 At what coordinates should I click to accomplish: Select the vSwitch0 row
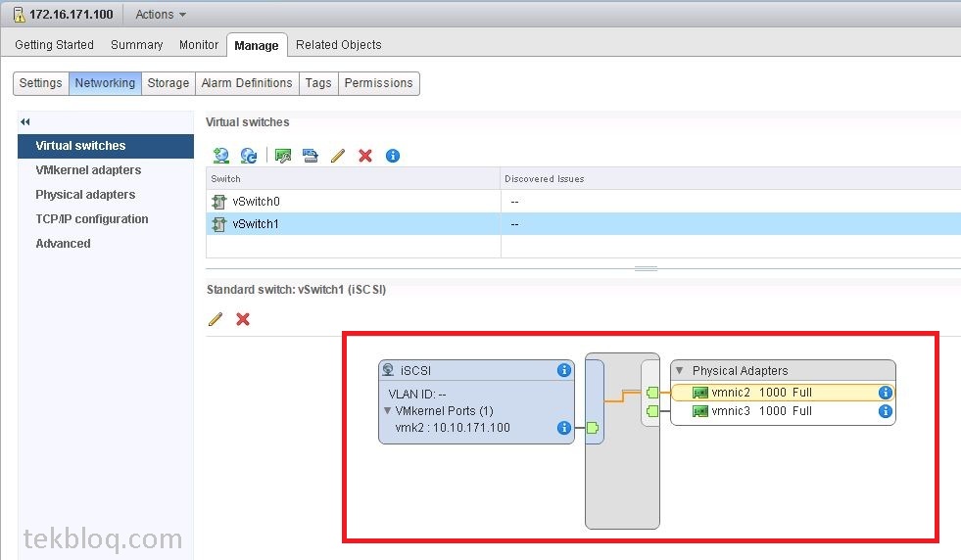(584, 202)
